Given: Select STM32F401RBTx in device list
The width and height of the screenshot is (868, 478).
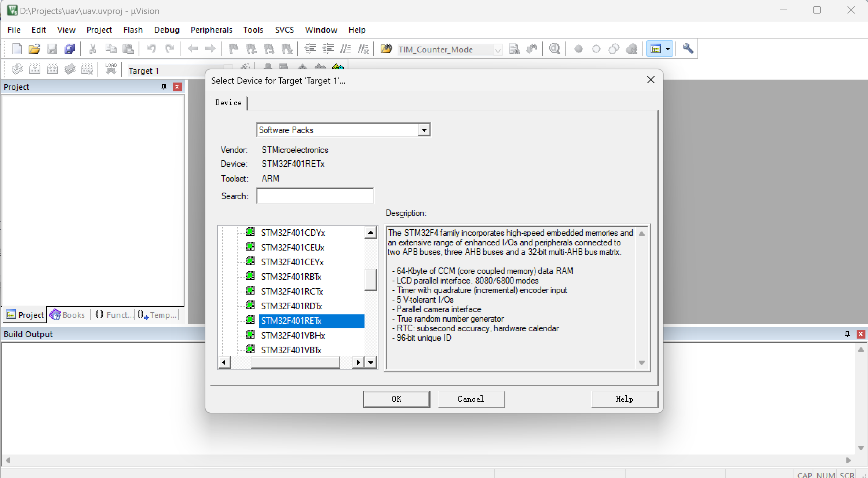Looking at the screenshot, I should 291,277.
